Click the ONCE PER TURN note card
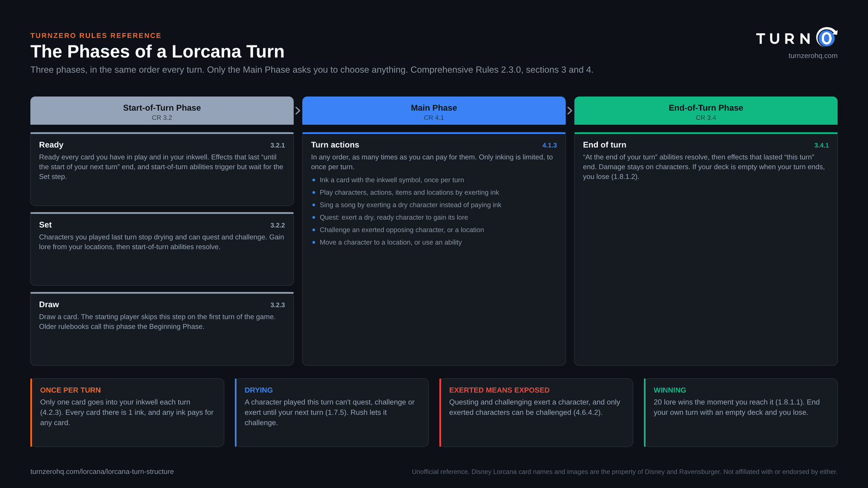Image resolution: width=868 pixels, height=488 pixels. pos(127,413)
